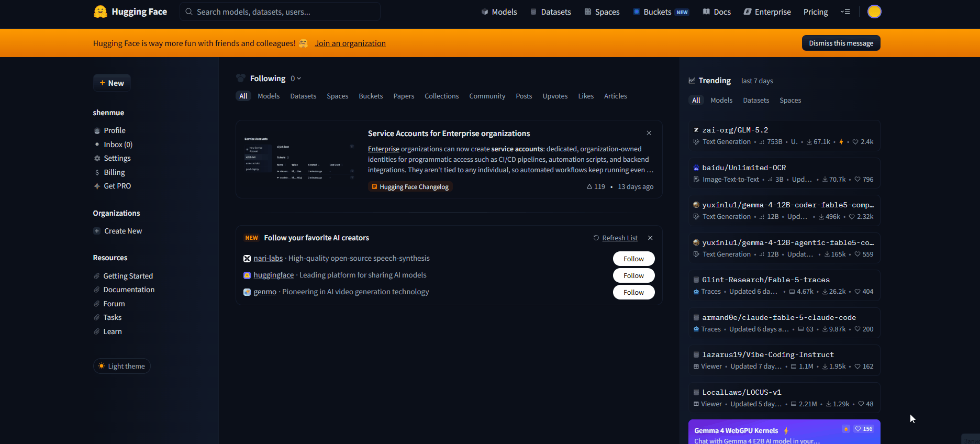This screenshot has height=444, width=980.
Task: Follow nari-labs
Action: point(633,259)
